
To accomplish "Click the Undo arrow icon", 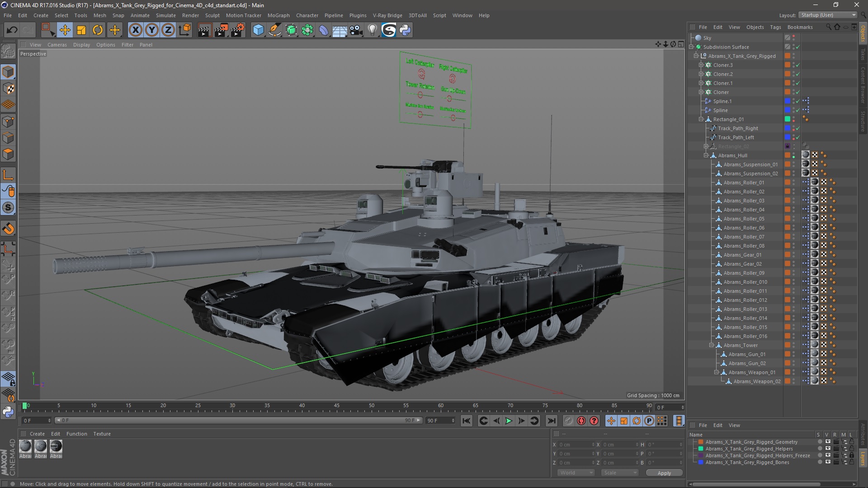I will (12, 30).
